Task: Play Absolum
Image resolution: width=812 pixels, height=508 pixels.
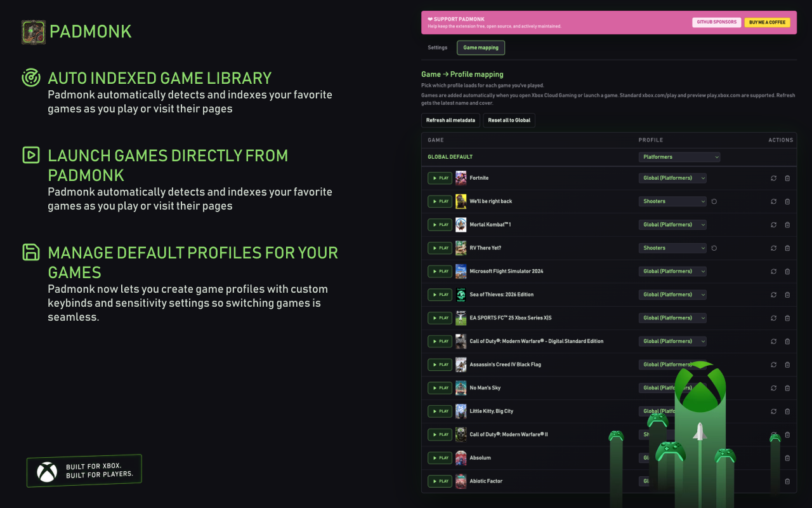Action: [x=440, y=458]
